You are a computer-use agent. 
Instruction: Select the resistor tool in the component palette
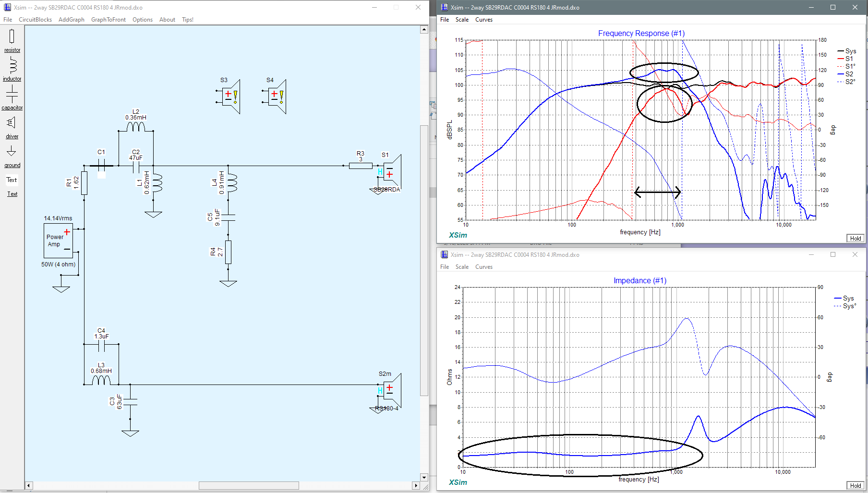point(12,40)
